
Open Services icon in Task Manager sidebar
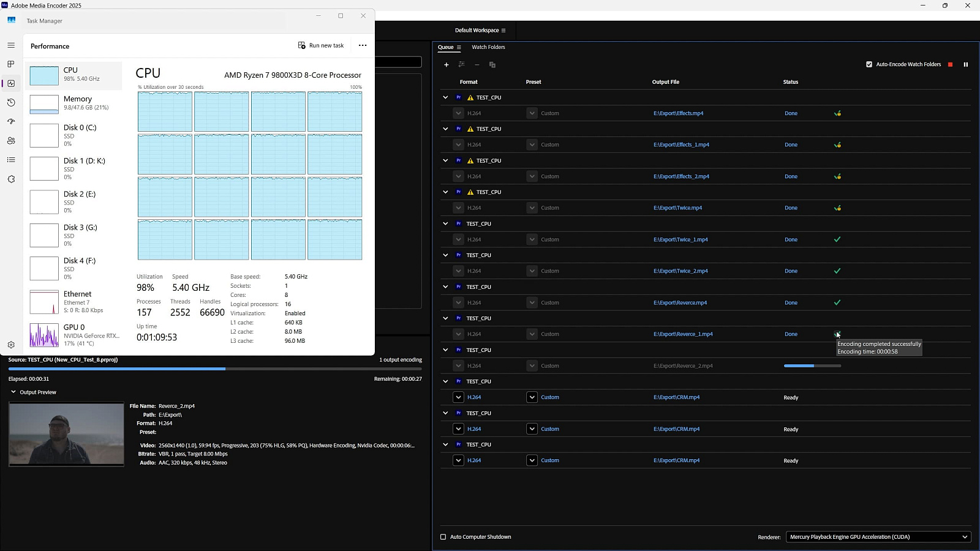[11, 179]
